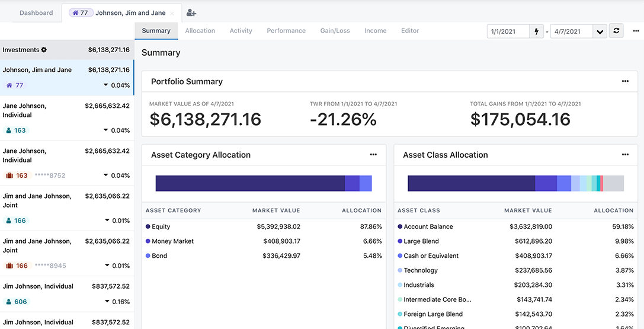Viewport: 644px width, 329px height.
Task: Click the gray segment of asset class bar
Action: tap(614, 183)
